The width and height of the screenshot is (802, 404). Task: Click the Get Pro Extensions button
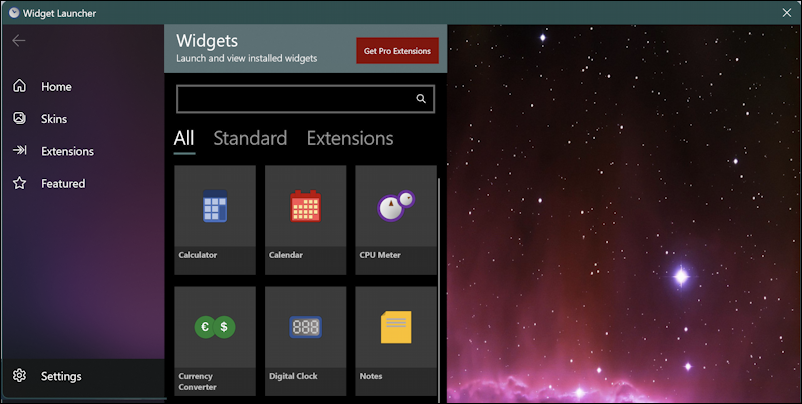click(397, 51)
